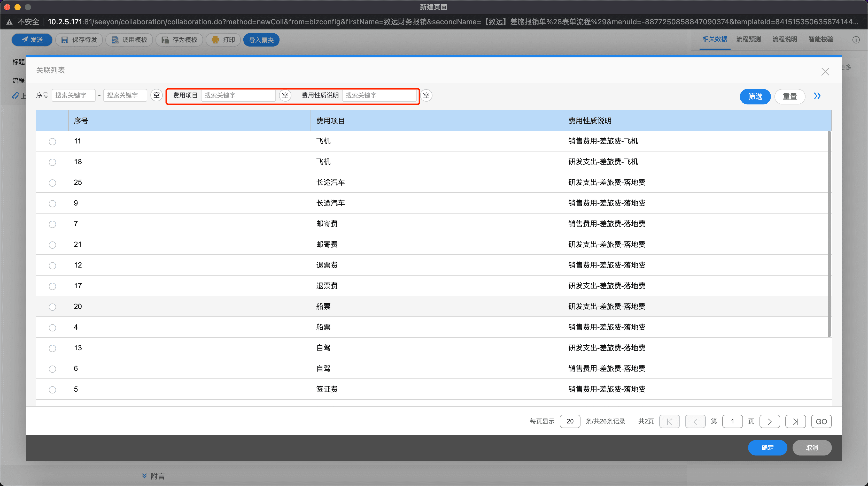Go to first page pagination icon
Screen dimensions: 868x486
point(669,421)
